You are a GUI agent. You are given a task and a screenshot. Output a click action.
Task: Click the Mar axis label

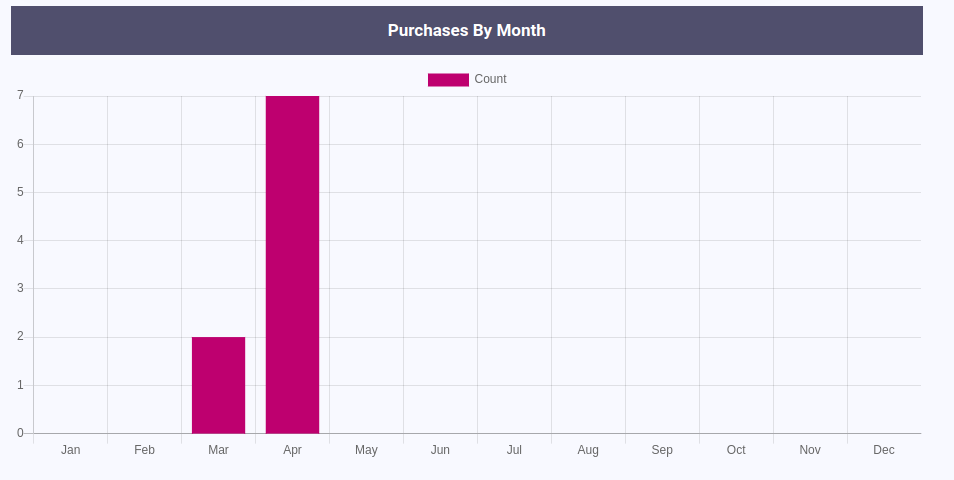tap(218, 450)
